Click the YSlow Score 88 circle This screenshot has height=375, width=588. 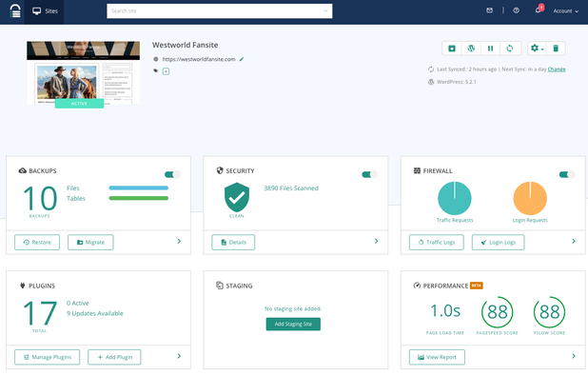[x=549, y=312]
